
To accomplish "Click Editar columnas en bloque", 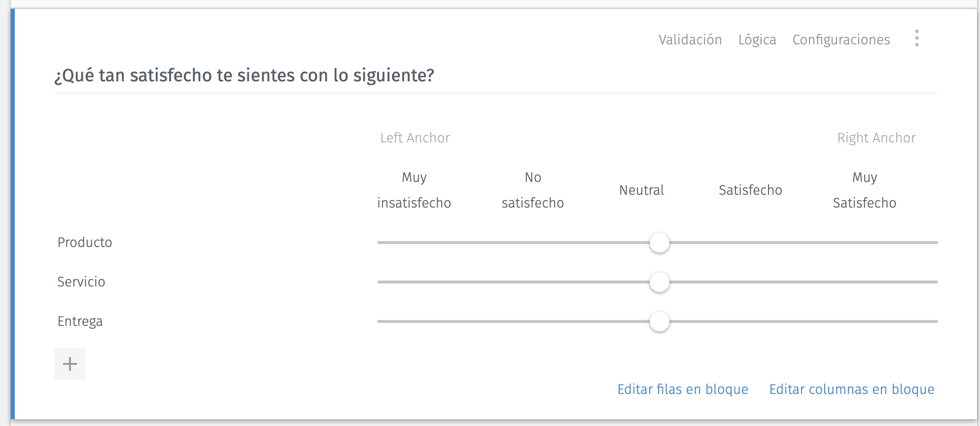I will pyautogui.click(x=851, y=389).
